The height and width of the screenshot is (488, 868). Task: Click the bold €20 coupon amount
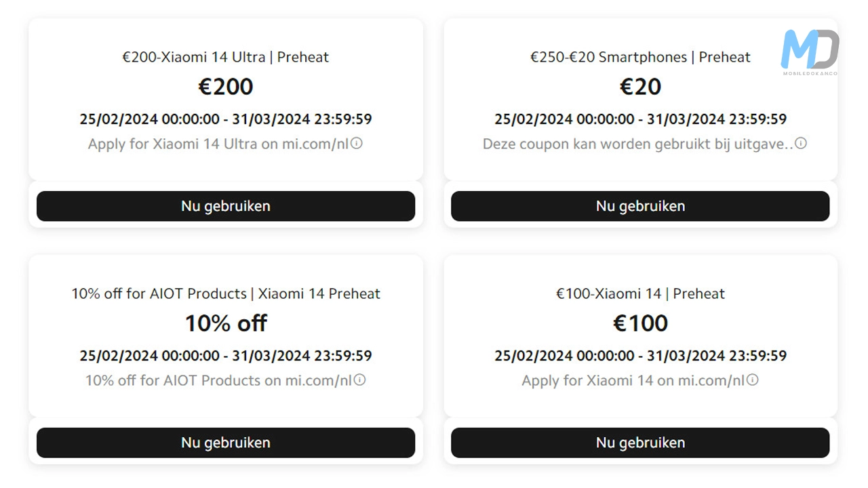[x=639, y=87]
